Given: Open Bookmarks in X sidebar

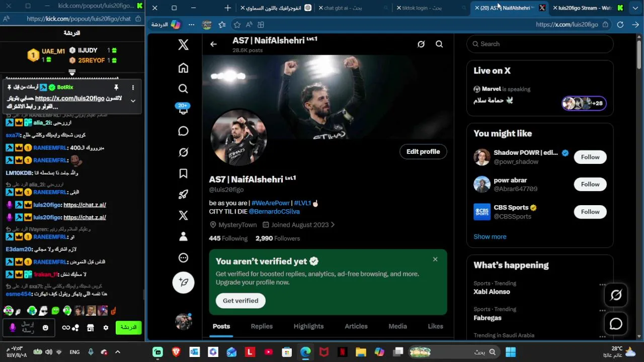Looking at the screenshot, I should tap(183, 173).
